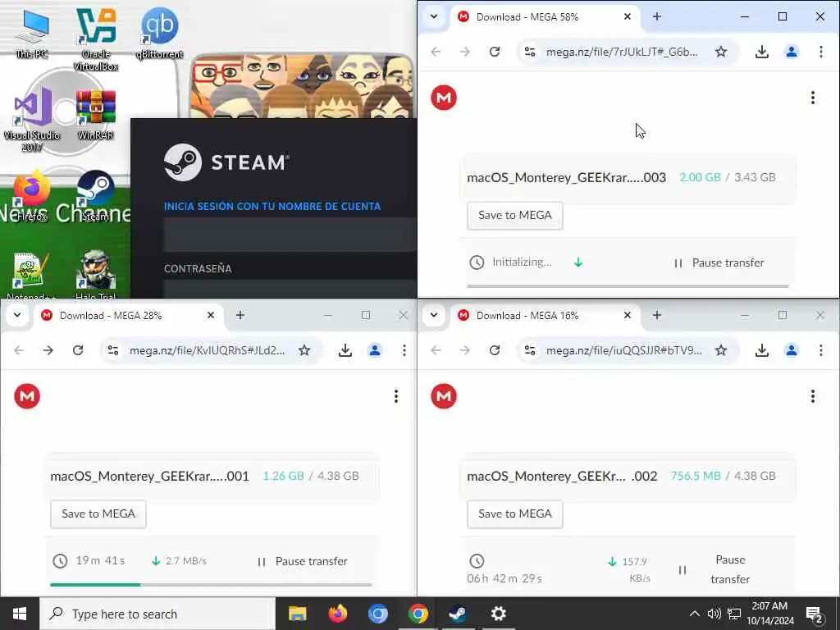This screenshot has height=630, width=840.
Task: Reload the MEGA 16% page
Action: pos(495,350)
